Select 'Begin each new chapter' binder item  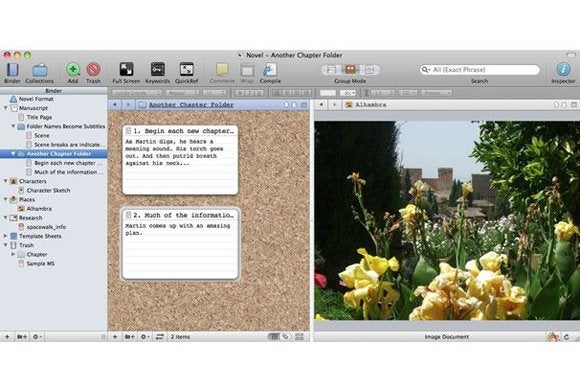click(x=65, y=163)
